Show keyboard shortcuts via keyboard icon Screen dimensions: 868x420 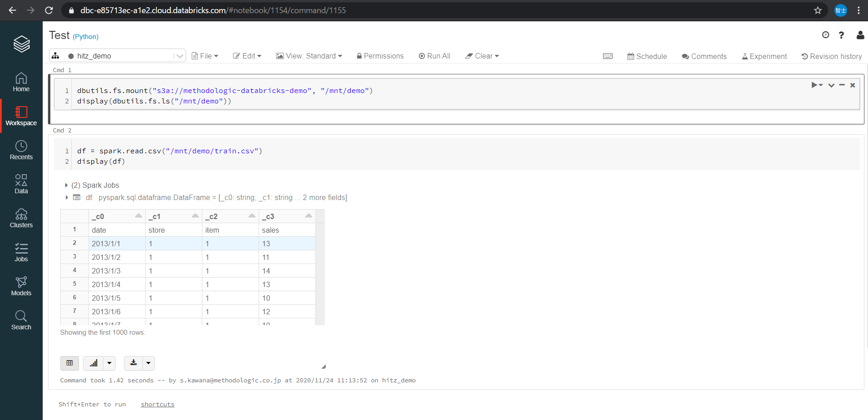608,56
